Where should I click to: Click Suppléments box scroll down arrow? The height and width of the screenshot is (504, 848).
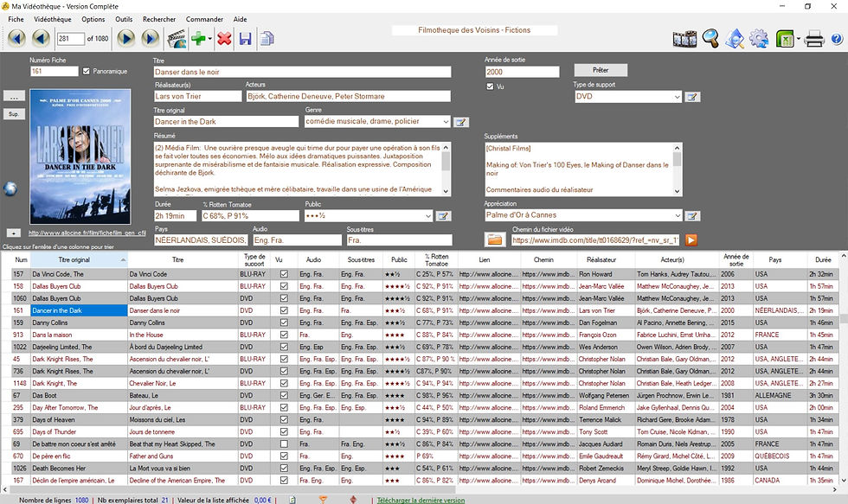click(677, 191)
